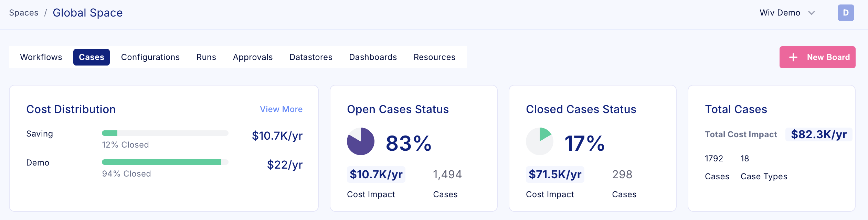Screen dimensions: 868x220
Task: Expand the Wiv Demo dropdown chevron
Action: 812,13
